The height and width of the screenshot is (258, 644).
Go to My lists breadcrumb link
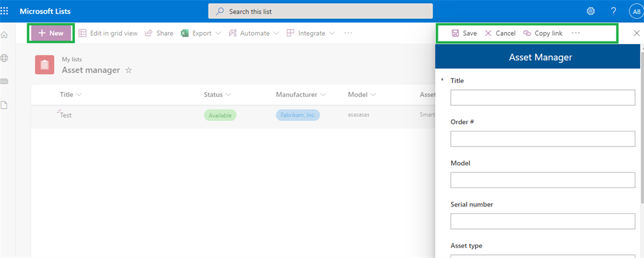(72, 60)
